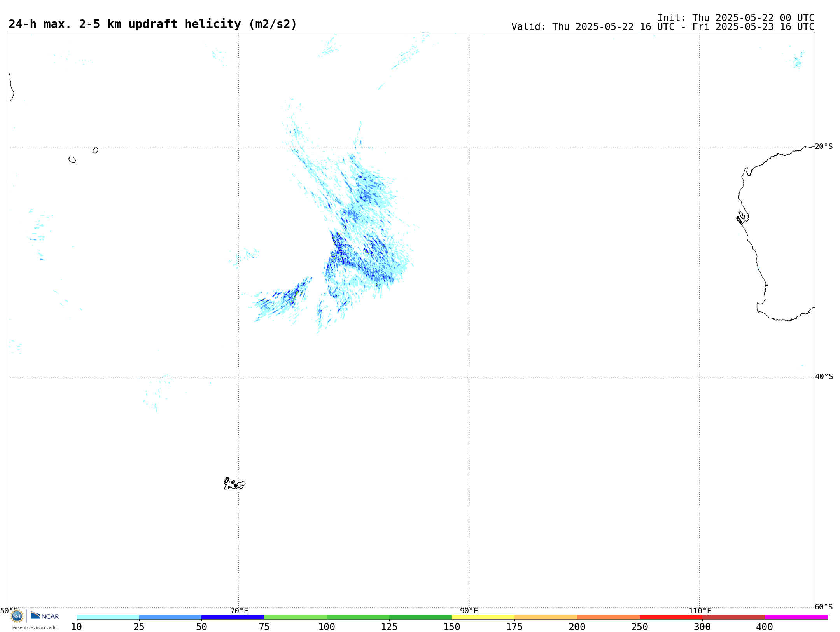
Task: Click the colorbar tick value '150'
Action: coord(452,627)
